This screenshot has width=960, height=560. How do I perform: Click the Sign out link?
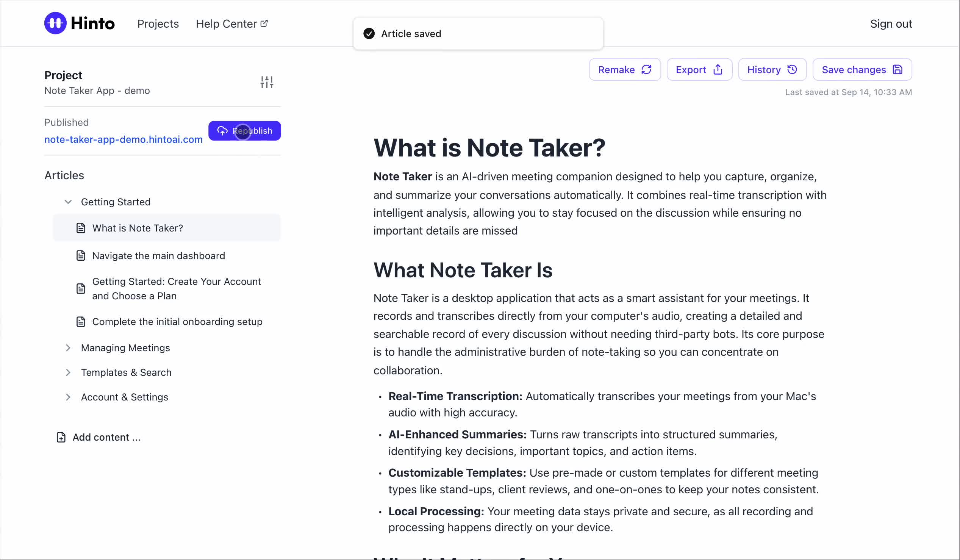tap(891, 23)
